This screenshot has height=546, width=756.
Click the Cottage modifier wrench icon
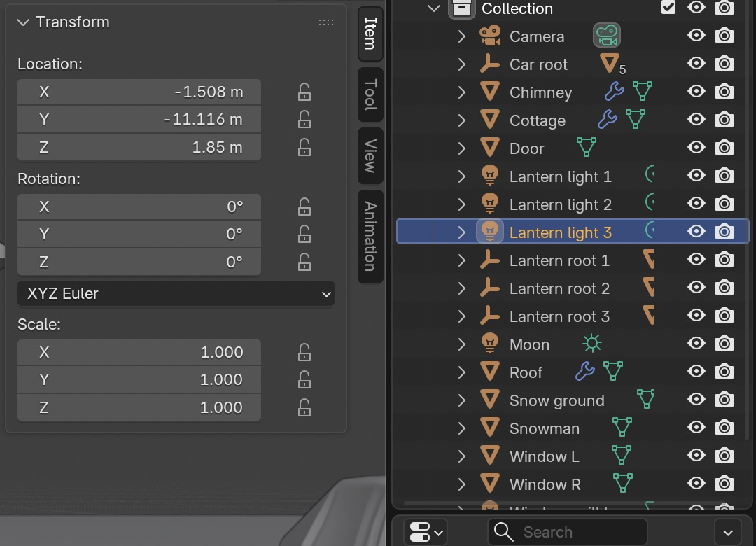(x=608, y=119)
